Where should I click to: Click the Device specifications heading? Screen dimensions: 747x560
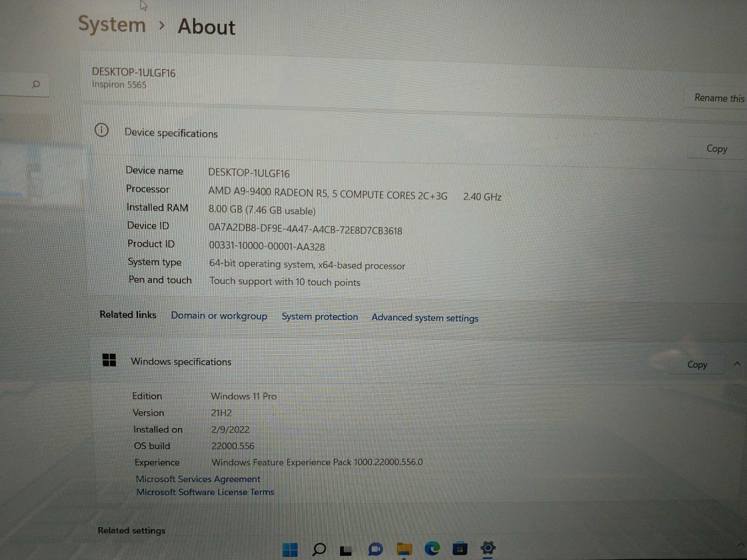coord(171,133)
